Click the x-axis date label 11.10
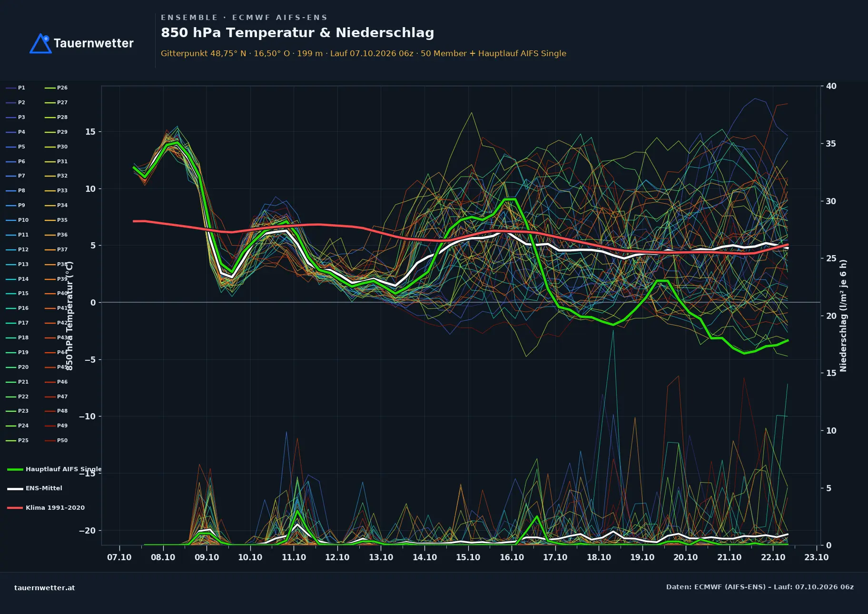868x614 pixels. 294,557
